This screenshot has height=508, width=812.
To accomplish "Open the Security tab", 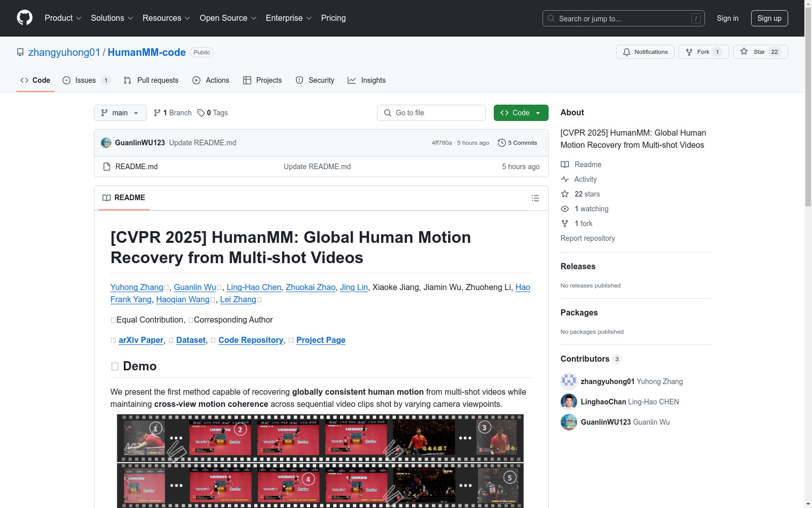I will 315,80.
